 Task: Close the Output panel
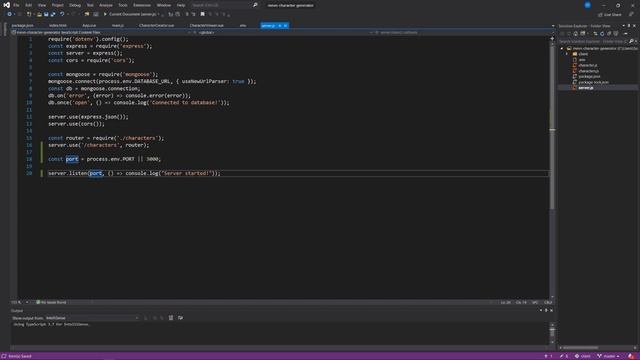[x=551, y=310]
